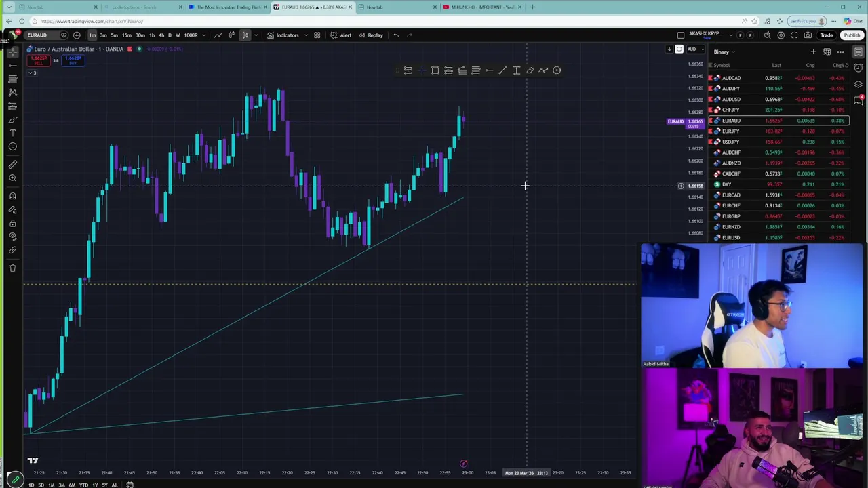The height and width of the screenshot is (488, 868).
Task: Open the layout setup square icon
Action: (x=681, y=35)
